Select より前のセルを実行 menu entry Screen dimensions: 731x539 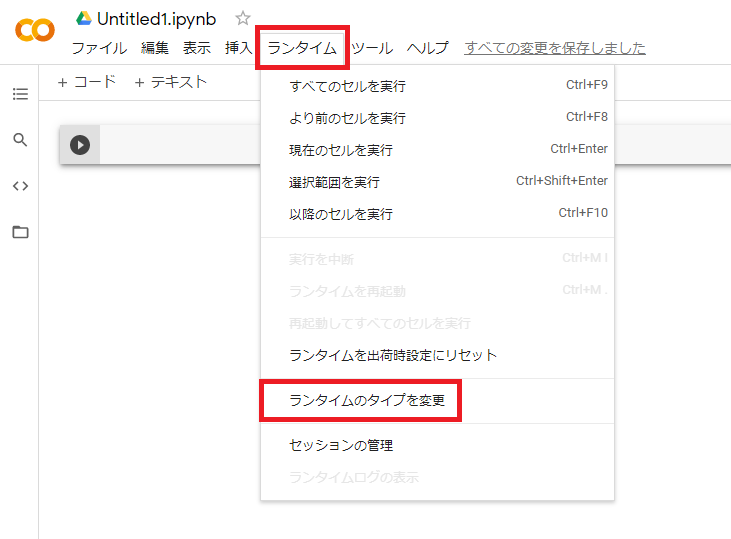coord(437,118)
